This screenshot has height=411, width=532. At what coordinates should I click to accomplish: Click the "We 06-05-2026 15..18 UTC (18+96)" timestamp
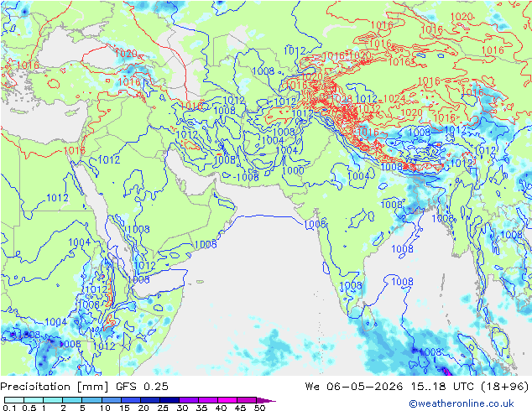(417, 387)
